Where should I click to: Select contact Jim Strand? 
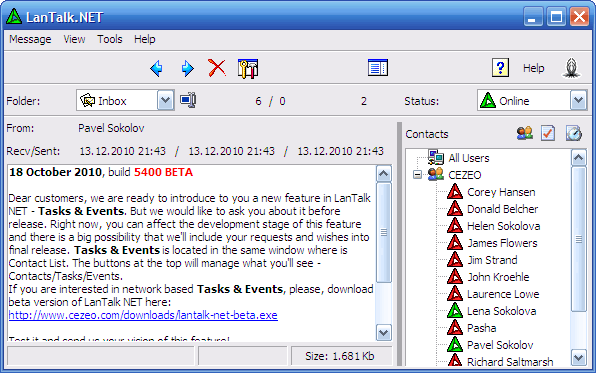(x=492, y=260)
